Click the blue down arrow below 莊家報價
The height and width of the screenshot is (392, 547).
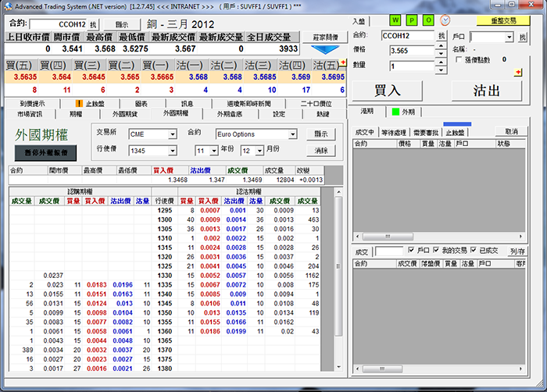[326, 51]
